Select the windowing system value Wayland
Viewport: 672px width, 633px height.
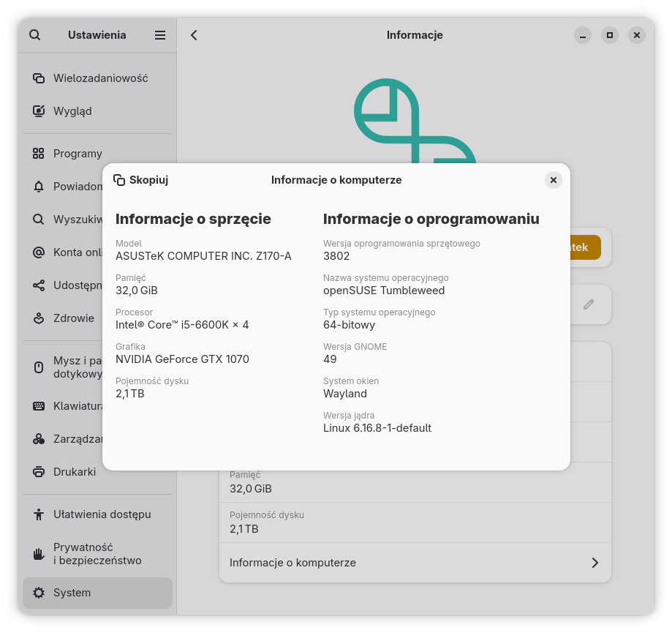[345, 394]
